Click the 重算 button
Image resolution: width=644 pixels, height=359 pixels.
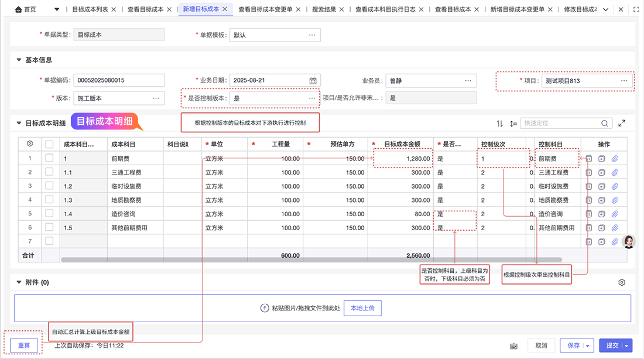pyautogui.click(x=24, y=346)
